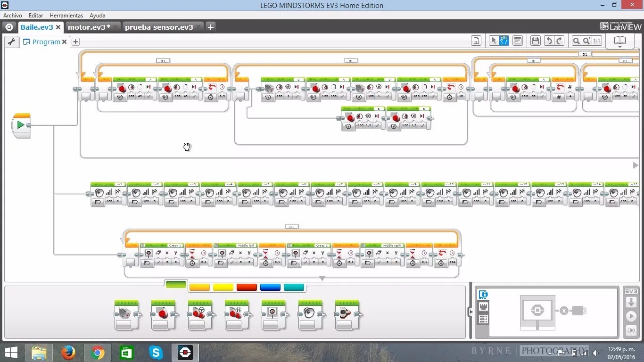Show the red Data Operations palette
644x362 pixels.
click(247, 287)
